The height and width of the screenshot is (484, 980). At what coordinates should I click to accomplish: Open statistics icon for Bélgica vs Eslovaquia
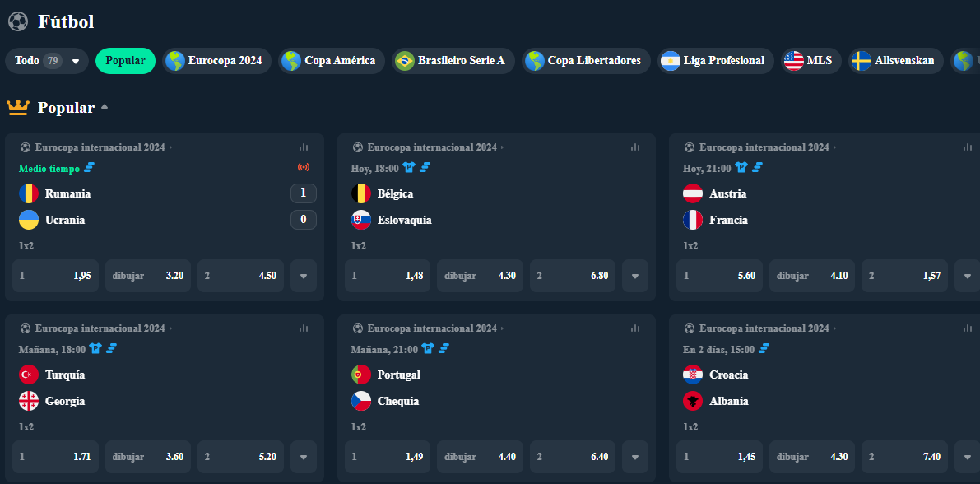tap(635, 147)
